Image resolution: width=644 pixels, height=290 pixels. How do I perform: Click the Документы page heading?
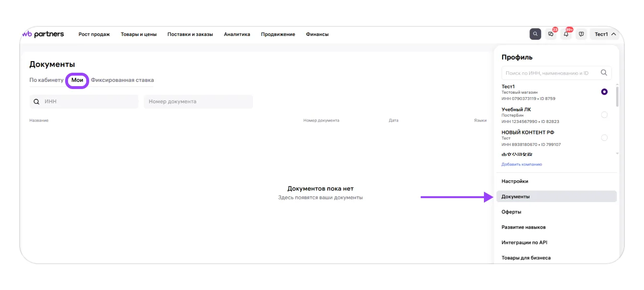pos(52,64)
